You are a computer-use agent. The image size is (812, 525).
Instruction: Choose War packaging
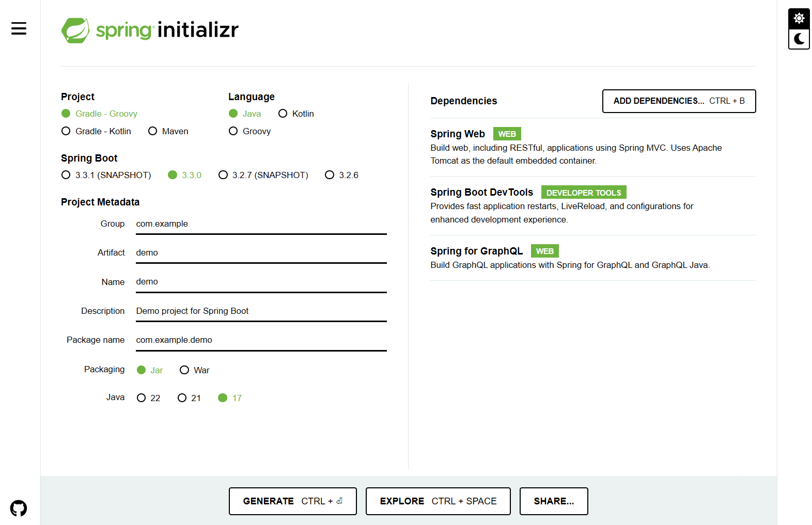coord(194,370)
